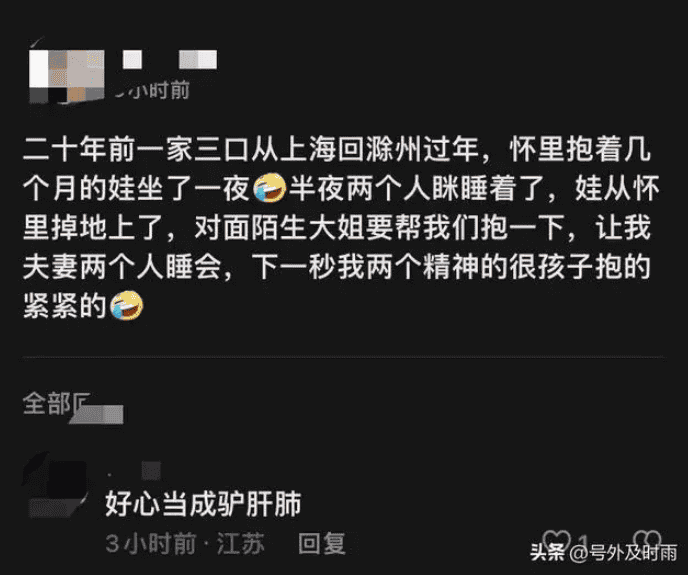Click the blurred post author username

(170, 59)
